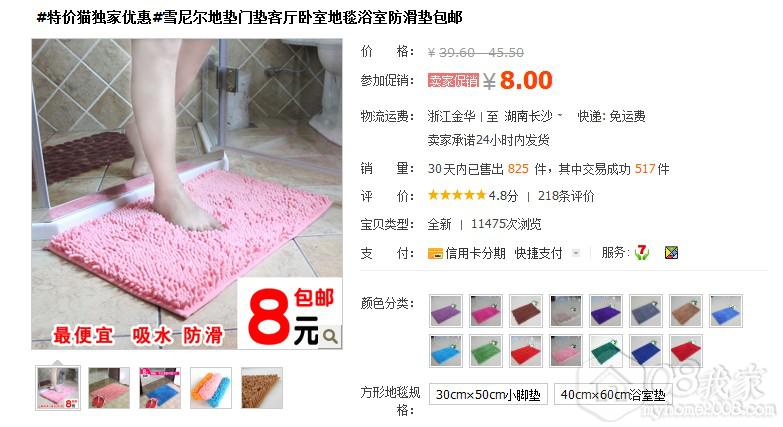
Task: Pick the dark green mat color swatch
Action: pyautogui.click(x=606, y=351)
